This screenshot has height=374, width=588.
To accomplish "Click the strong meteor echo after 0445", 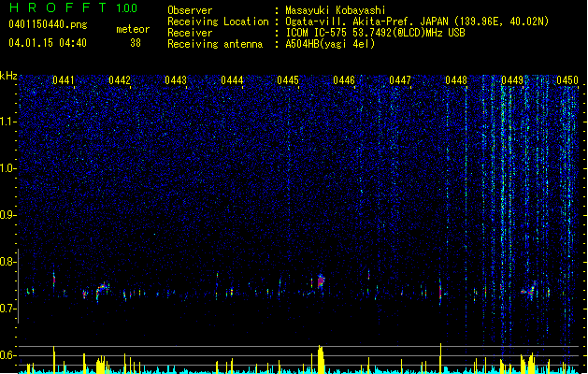I will pyautogui.click(x=321, y=281).
